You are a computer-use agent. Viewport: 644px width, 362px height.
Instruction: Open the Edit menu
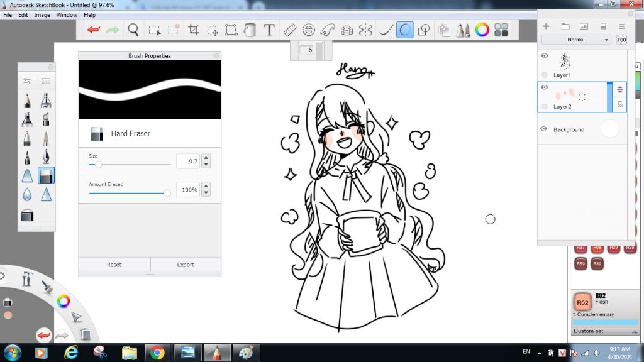point(23,15)
